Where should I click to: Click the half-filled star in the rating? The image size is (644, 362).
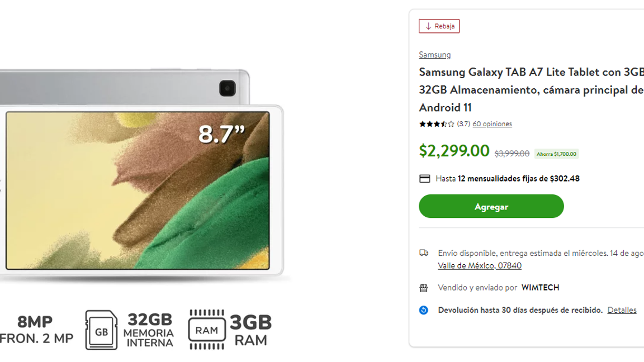tap(443, 123)
